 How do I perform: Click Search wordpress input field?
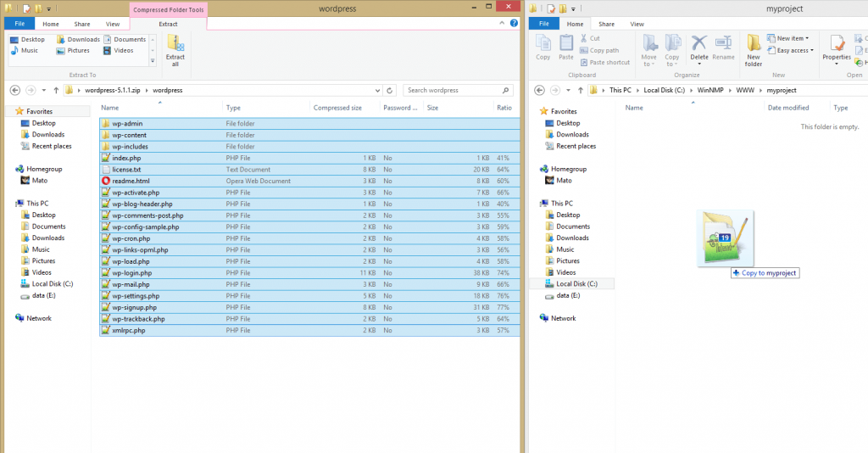coord(452,90)
